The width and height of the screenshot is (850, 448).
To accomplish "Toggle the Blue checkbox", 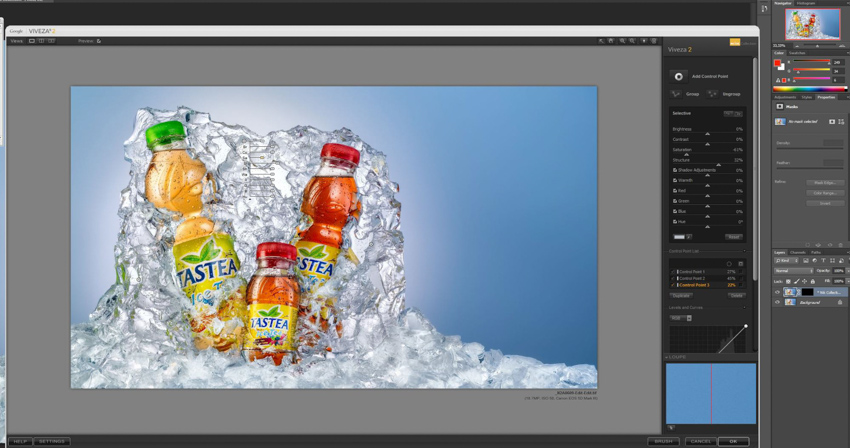I will point(675,211).
